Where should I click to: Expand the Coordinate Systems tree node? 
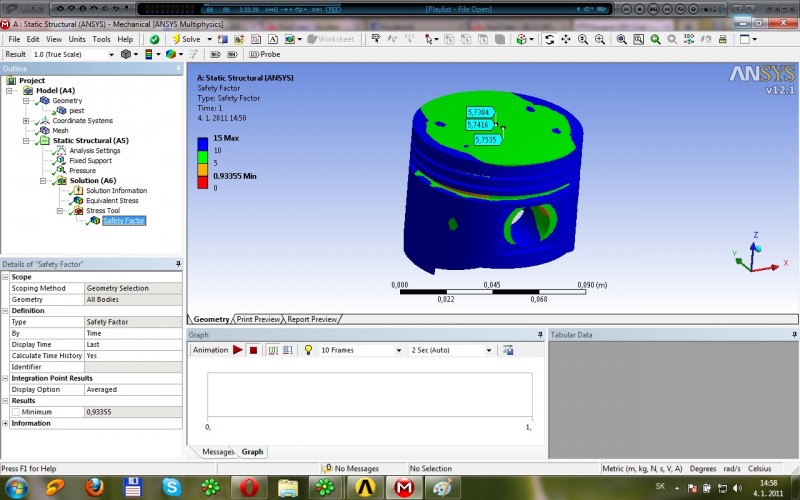tap(26, 121)
